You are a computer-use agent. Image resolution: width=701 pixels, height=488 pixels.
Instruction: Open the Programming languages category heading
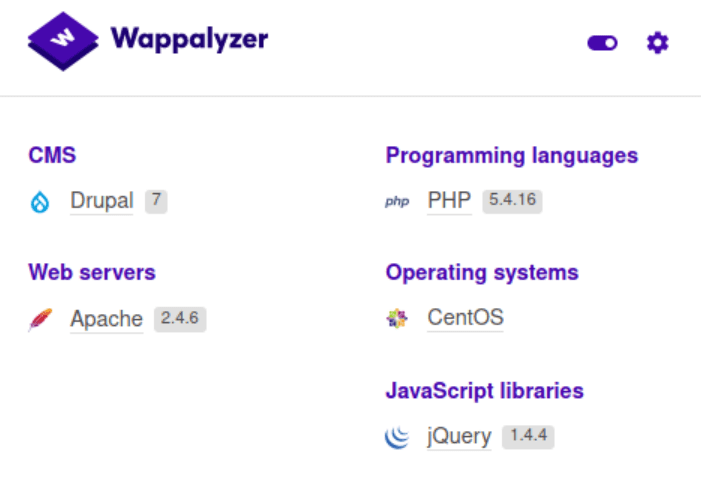(512, 156)
